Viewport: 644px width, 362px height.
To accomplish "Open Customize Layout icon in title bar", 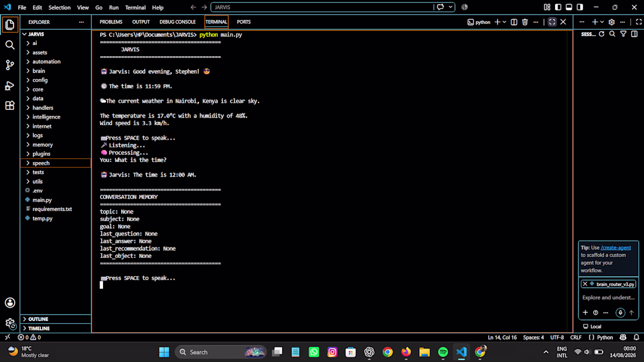I will click(547, 7).
